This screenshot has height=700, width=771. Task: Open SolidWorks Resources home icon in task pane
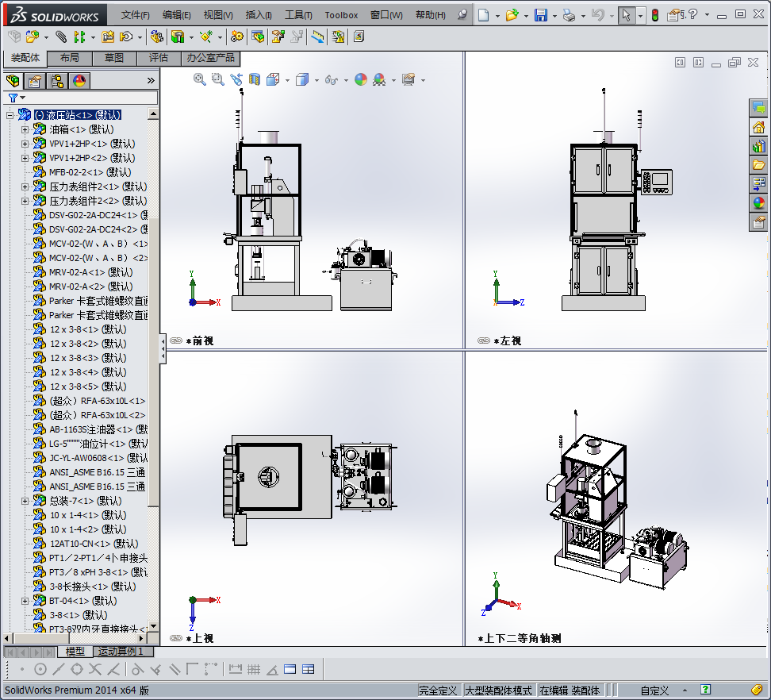[x=759, y=128]
